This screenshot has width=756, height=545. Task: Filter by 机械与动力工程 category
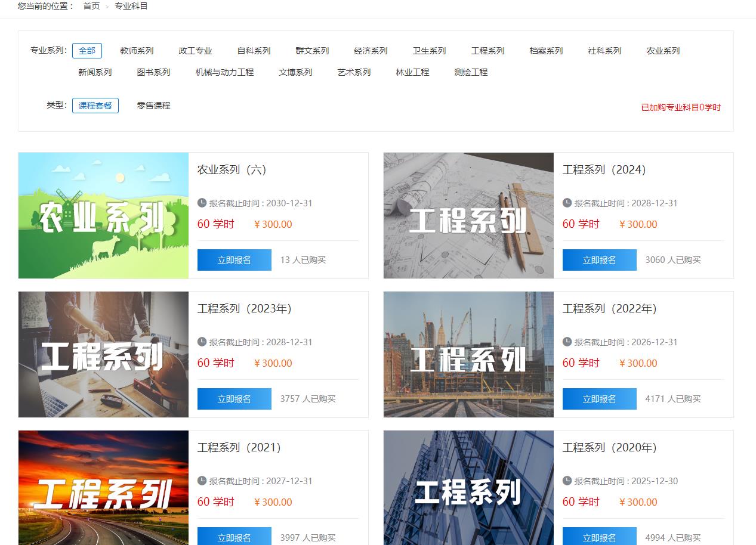[x=224, y=72]
